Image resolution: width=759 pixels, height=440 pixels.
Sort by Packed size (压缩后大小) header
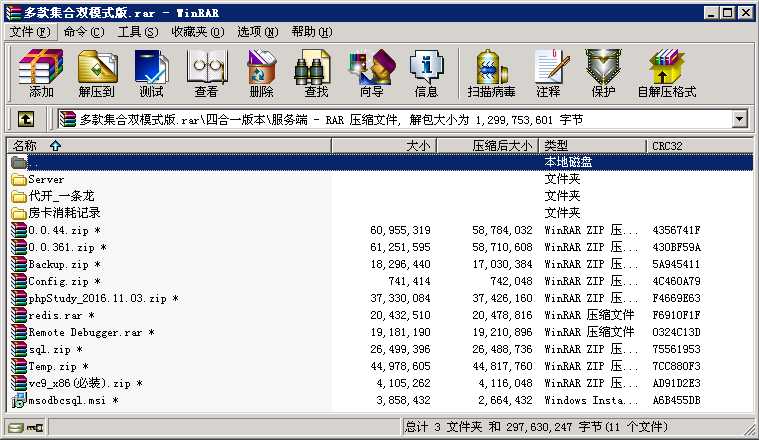click(488, 145)
